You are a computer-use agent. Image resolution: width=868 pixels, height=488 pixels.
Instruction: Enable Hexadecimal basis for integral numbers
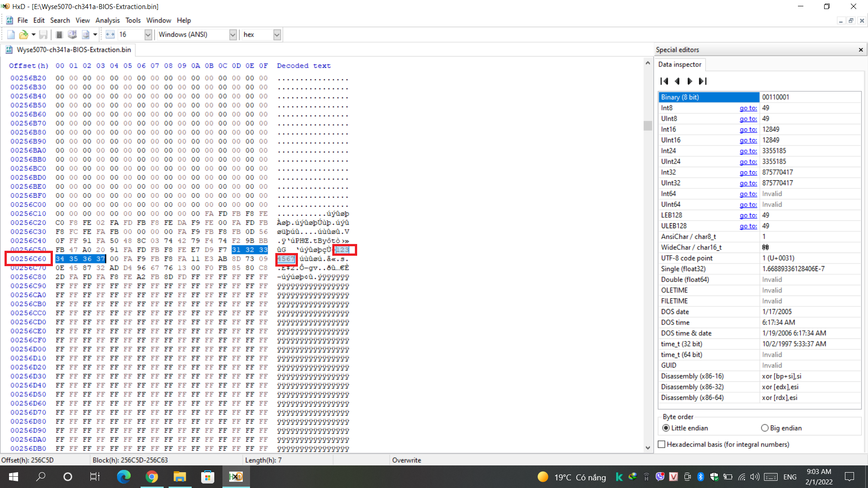pos(662,445)
